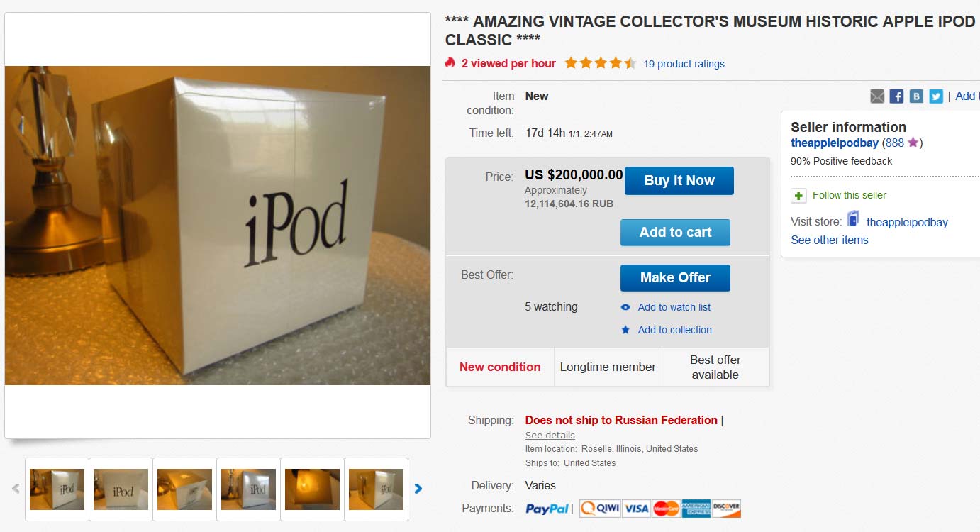980x532 pixels.
Task: Open See other items link
Action: coord(829,240)
